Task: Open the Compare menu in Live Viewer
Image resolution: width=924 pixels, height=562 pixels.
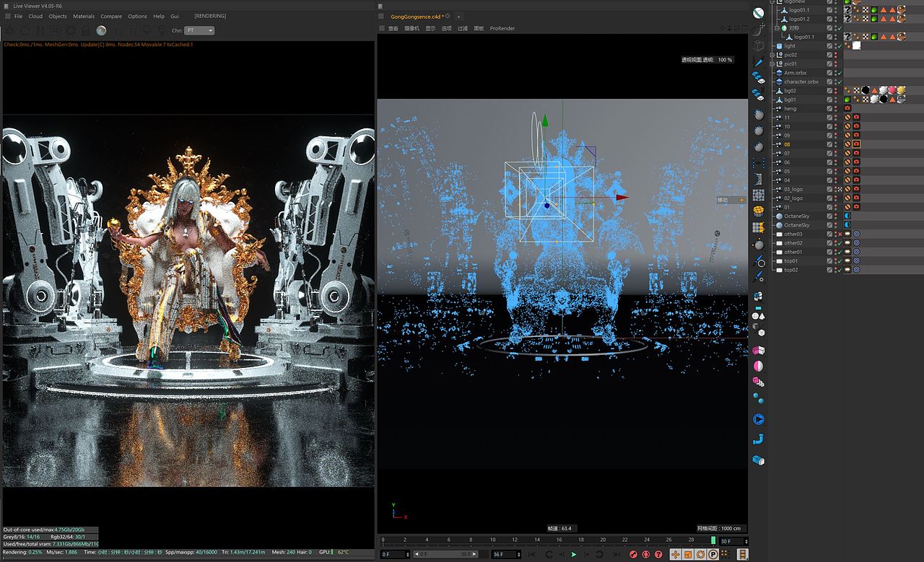Action: tap(111, 16)
